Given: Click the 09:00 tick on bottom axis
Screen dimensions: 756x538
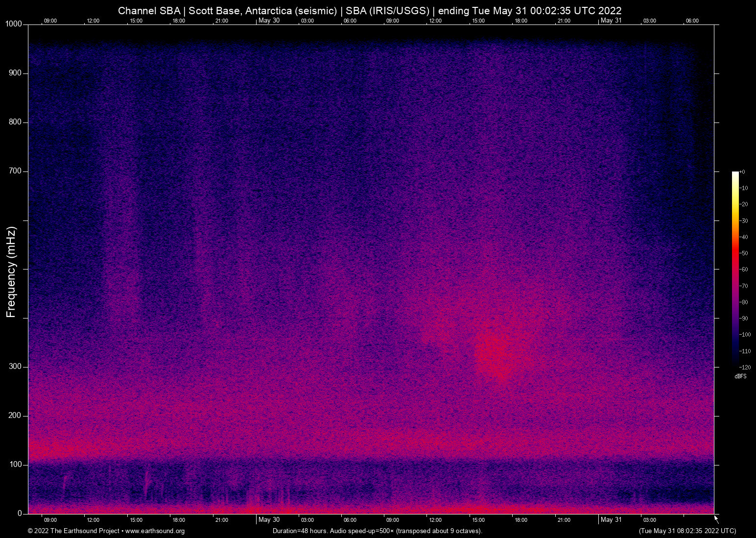Looking at the screenshot, I should click(x=50, y=520).
